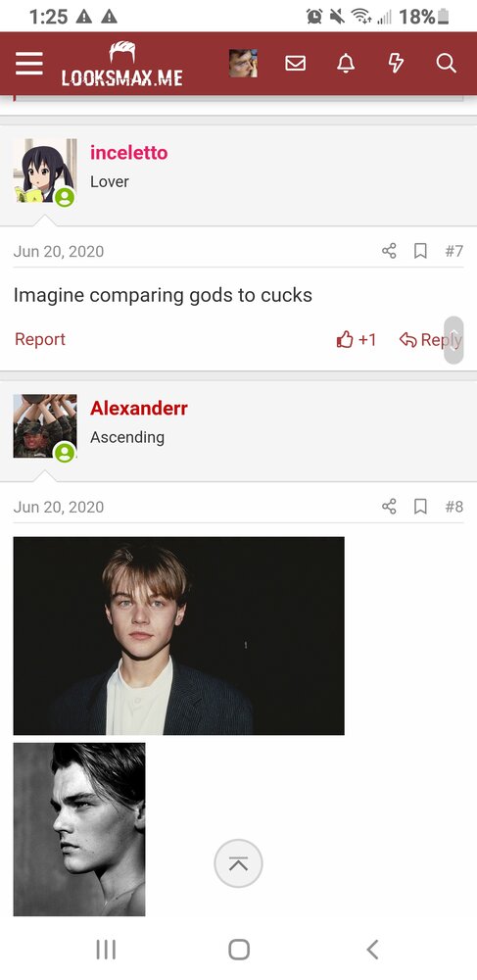This screenshot has height=980, width=477.
Task: Tap the LOOKSMAX.ME logo
Action: click(121, 64)
